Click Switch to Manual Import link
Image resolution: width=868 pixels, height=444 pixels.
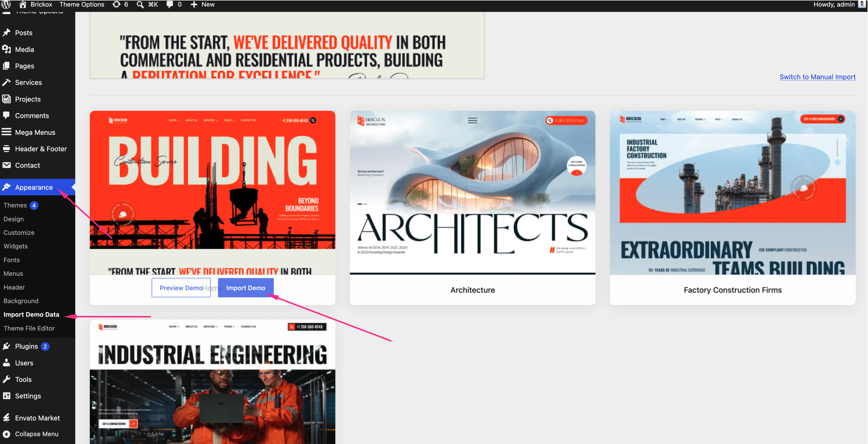pos(818,77)
